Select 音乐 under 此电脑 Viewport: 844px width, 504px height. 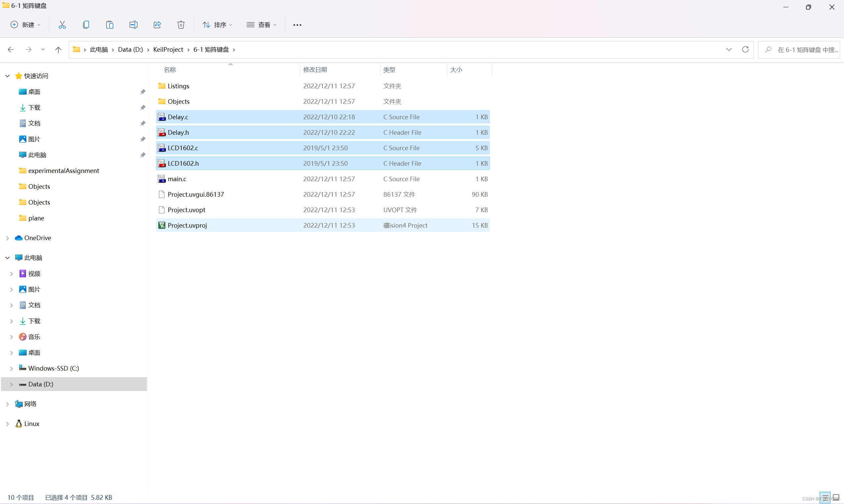tap(34, 337)
